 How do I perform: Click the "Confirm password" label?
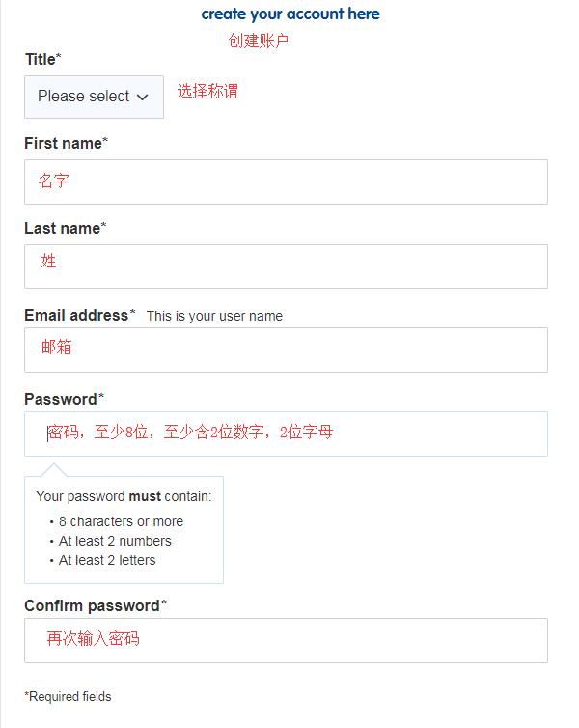tap(93, 606)
